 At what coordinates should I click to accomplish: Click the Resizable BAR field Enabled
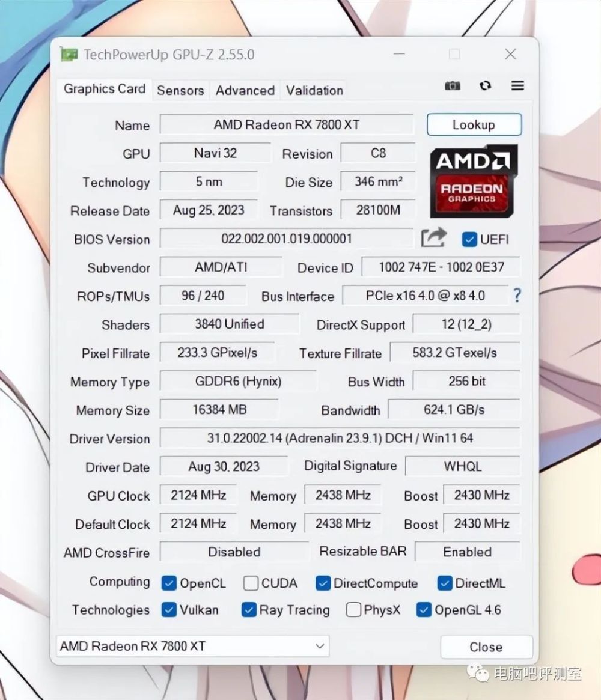point(468,552)
